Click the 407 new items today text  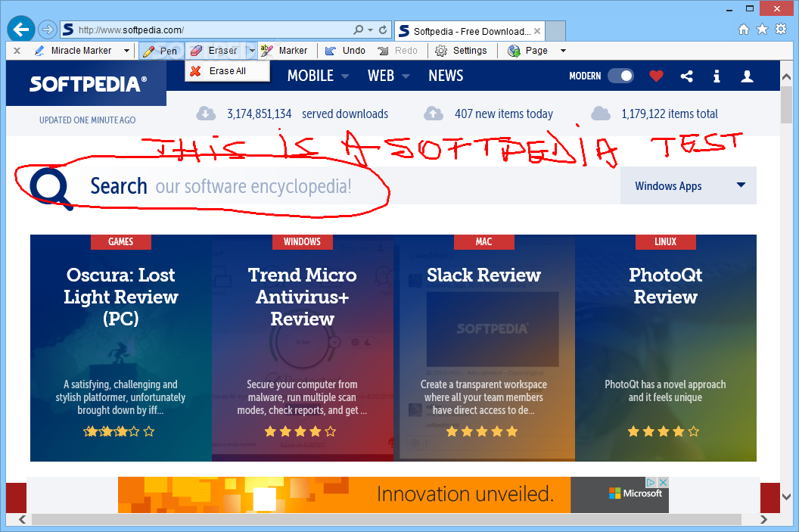(x=503, y=114)
